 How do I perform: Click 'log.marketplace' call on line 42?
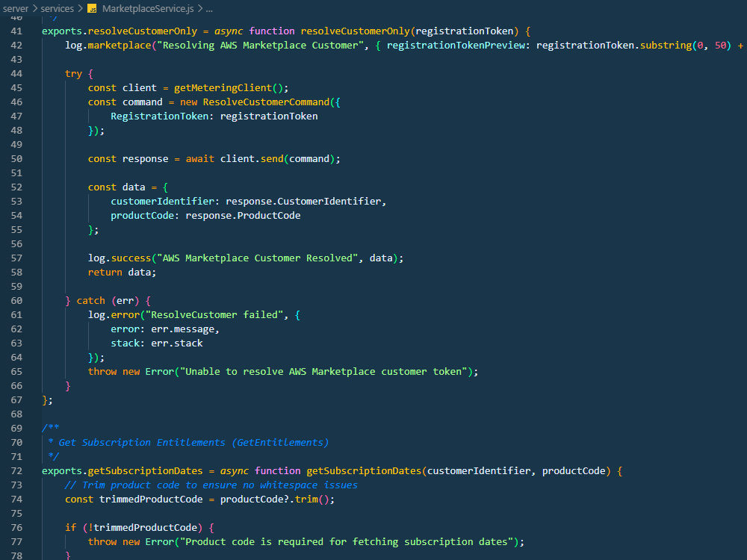click(x=108, y=46)
